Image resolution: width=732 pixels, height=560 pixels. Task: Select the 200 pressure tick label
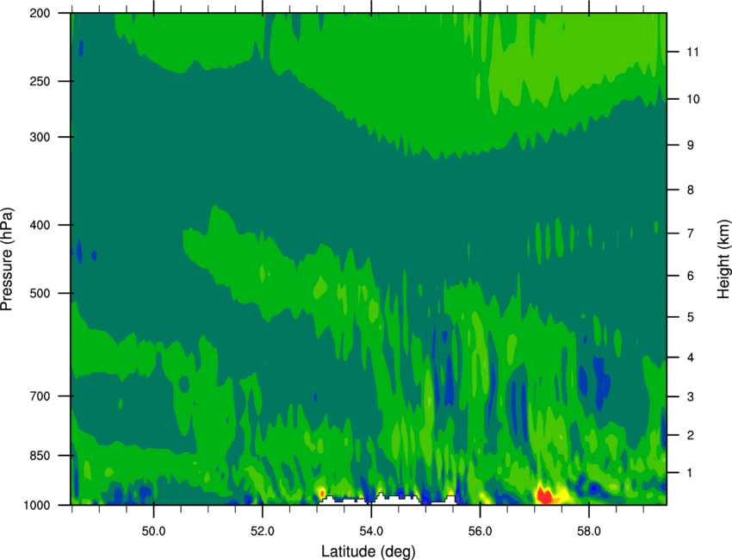point(40,13)
